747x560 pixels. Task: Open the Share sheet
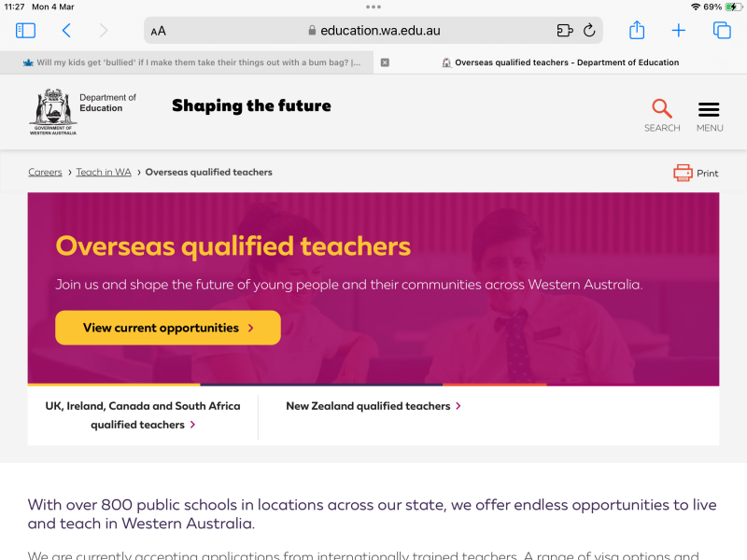pyautogui.click(x=637, y=31)
